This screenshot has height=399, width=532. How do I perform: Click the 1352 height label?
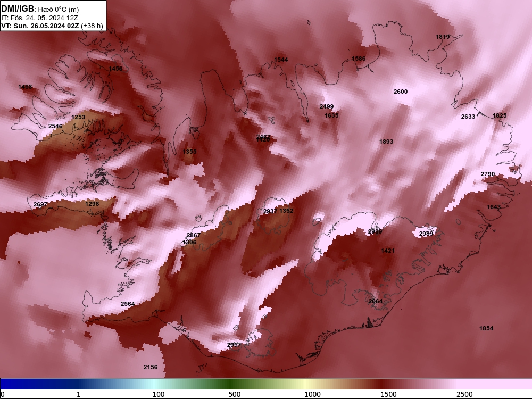286,211
